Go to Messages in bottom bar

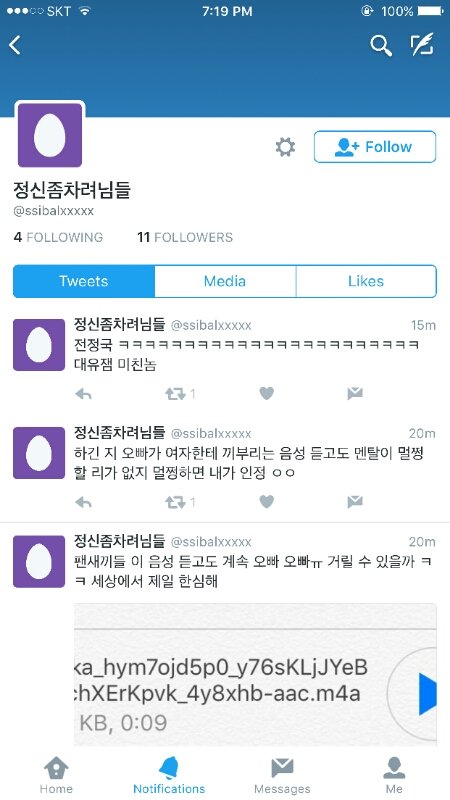click(282, 776)
